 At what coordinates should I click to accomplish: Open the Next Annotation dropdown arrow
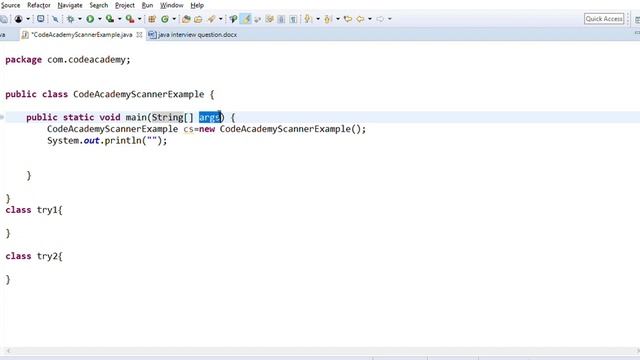pyautogui.click(x=318, y=19)
